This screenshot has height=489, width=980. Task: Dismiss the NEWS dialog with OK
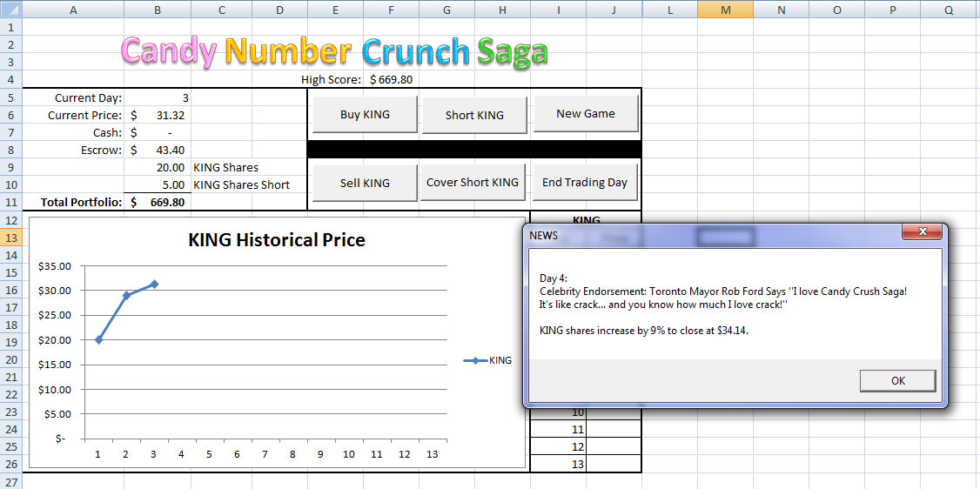click(x=897, y=381)
